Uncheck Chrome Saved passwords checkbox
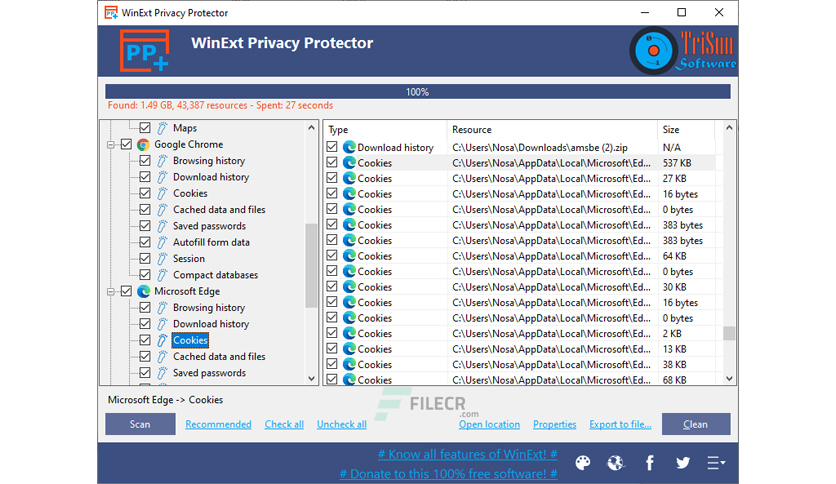The height and width of the screenshot is (484, 836). click(x=144, y=226)
